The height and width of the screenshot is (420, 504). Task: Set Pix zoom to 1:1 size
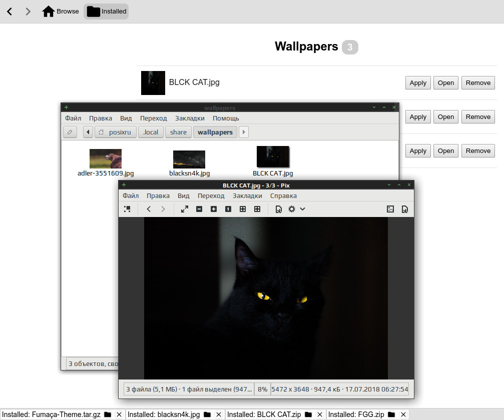(x=228, y=209)
